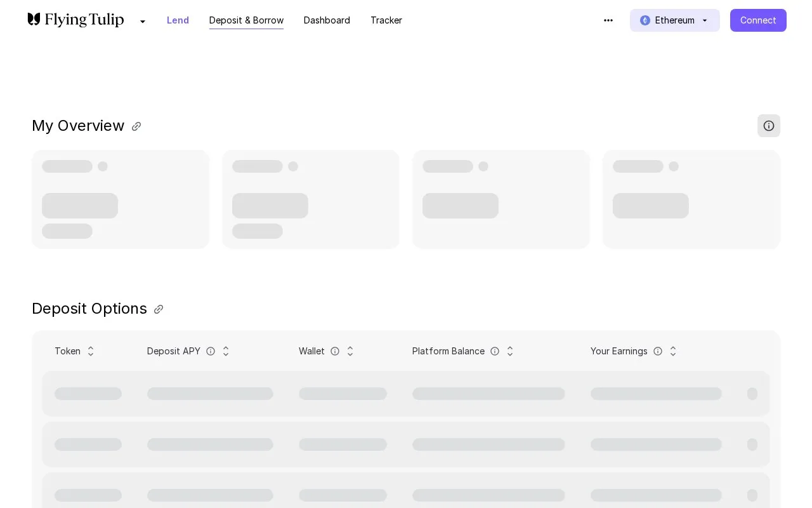
Task: Switch to the Dashboard tab
Action: (x=327, y=20)
